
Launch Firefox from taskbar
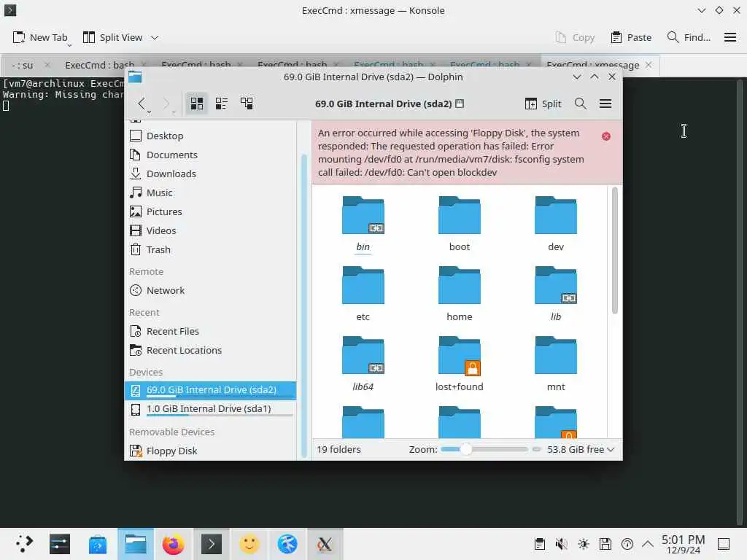point(174,544)
